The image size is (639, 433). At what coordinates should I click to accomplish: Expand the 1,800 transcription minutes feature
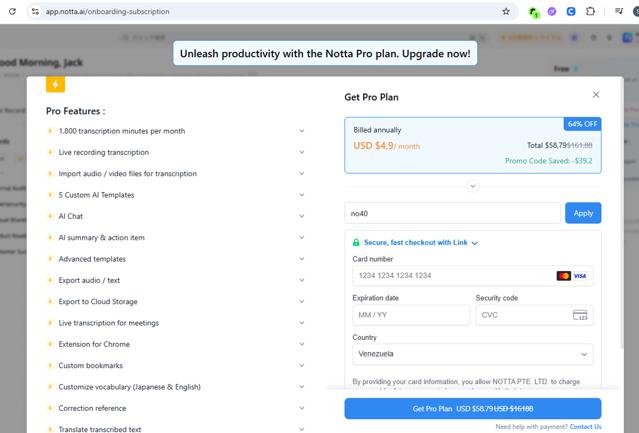tap(302, 131)
